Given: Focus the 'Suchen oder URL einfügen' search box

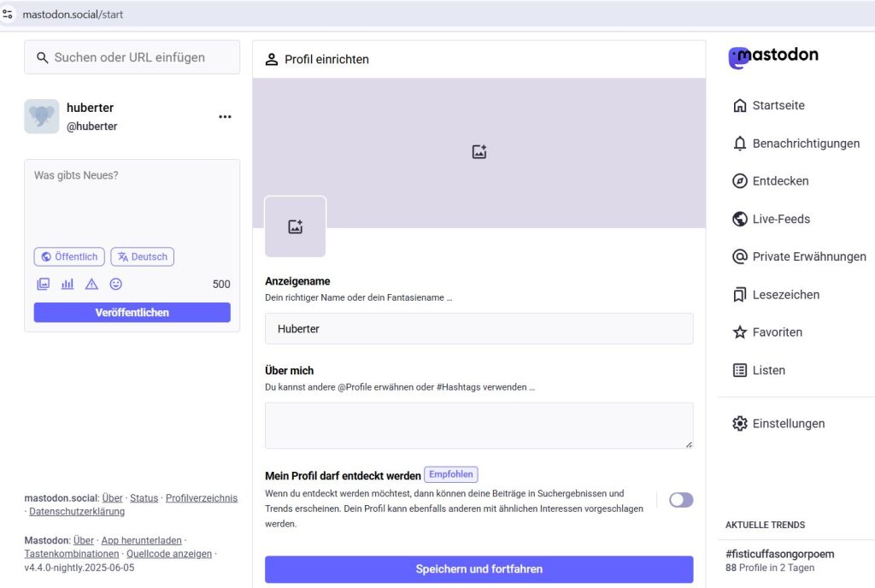Looking at the screenshot, I should 132,57.
